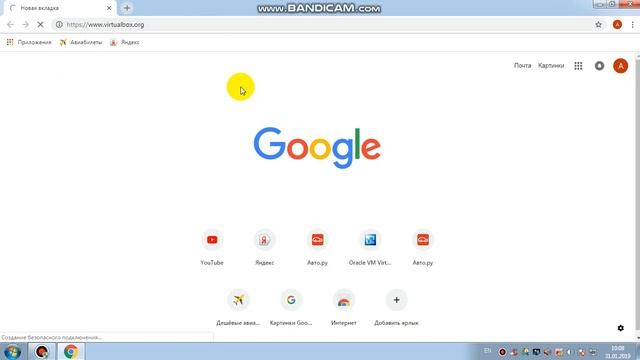The width and height of the screenshot is (640, 360).
Task: Click the browser back arrow
Action: tap(10, 24)
